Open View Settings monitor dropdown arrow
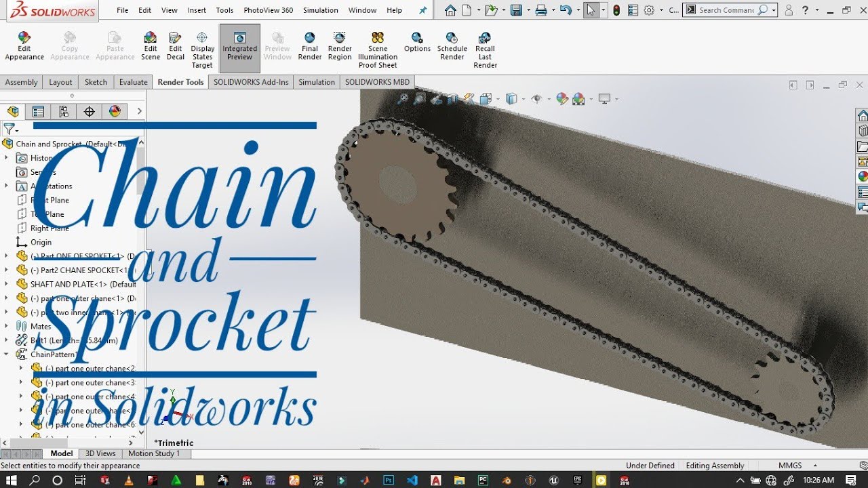The image size is (868, 488). click(x=616, y=99)
